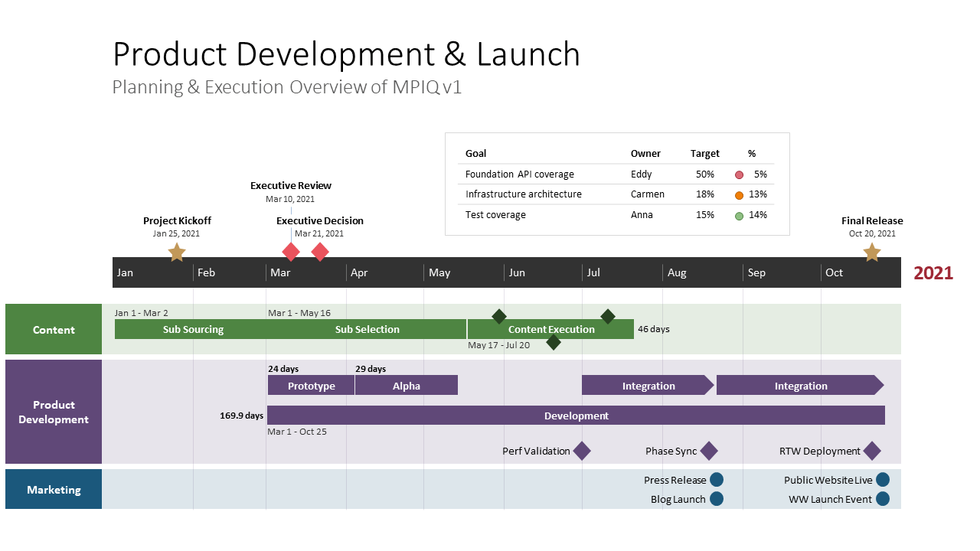
Task: Click the Content row header
Action: pyautogui.click(x=53, y=329)
